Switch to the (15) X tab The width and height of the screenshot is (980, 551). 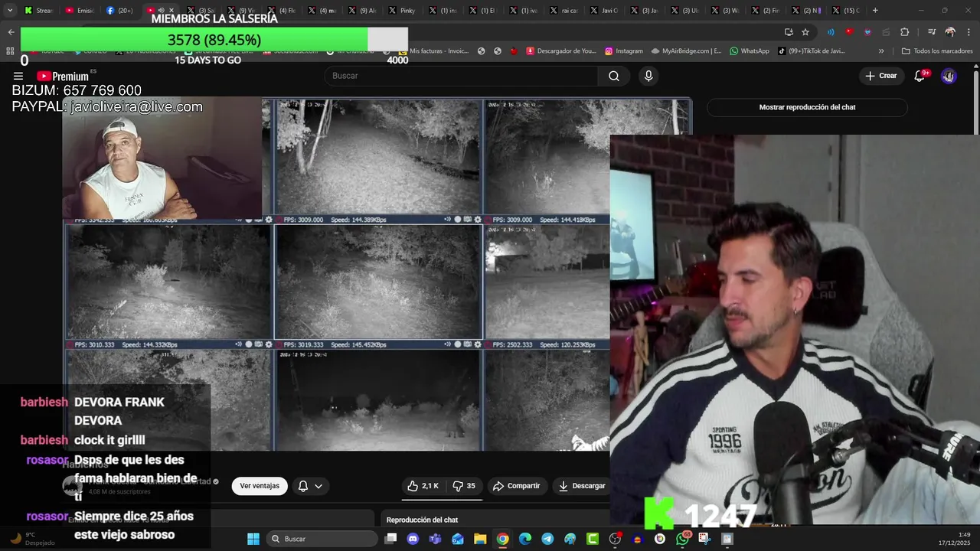pos(847,11)
